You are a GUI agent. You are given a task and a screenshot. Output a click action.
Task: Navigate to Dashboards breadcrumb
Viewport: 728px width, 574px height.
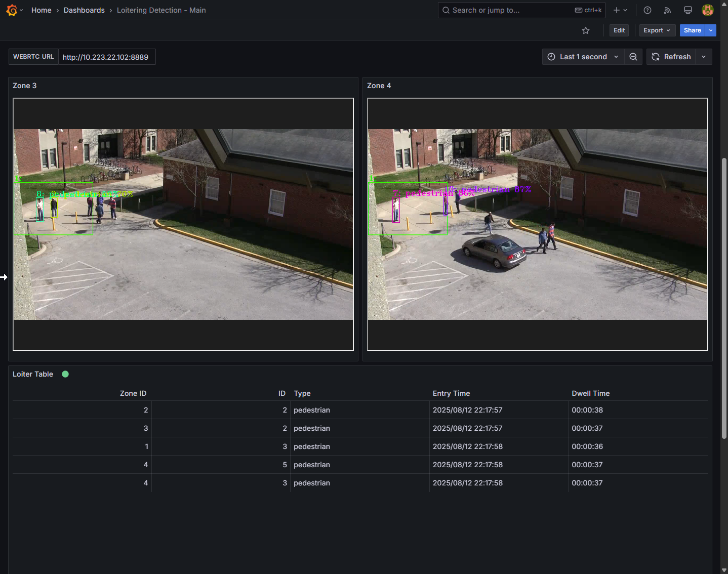(x=84, y=10)
